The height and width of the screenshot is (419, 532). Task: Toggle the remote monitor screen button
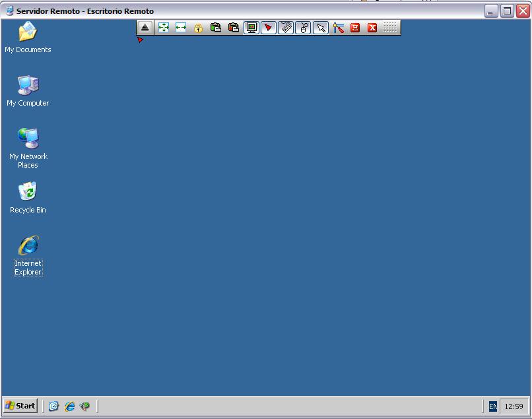(251, 28)
